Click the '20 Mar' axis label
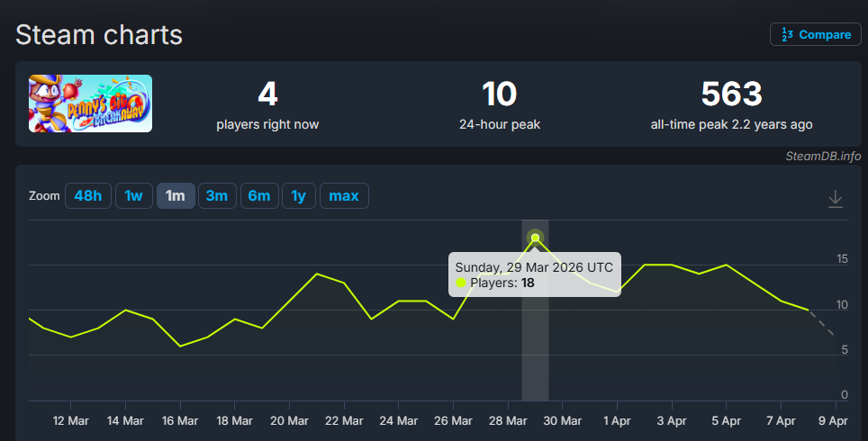The height and width of the screenshot is (441, 868). 289,421
